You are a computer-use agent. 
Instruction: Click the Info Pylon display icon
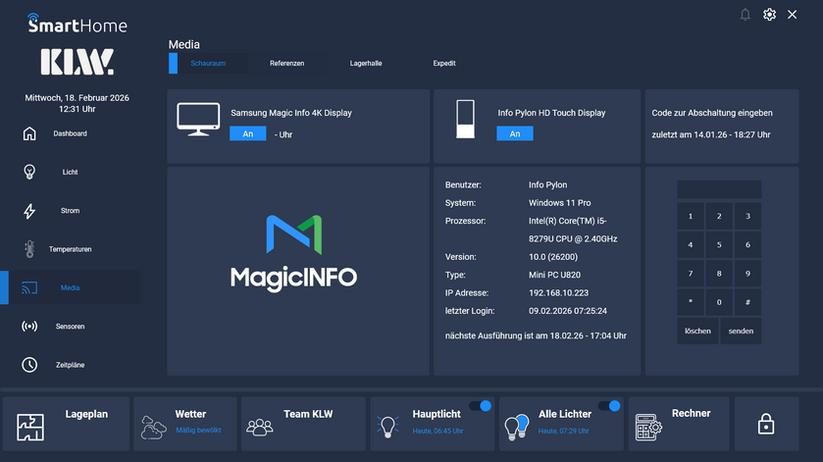465,119
